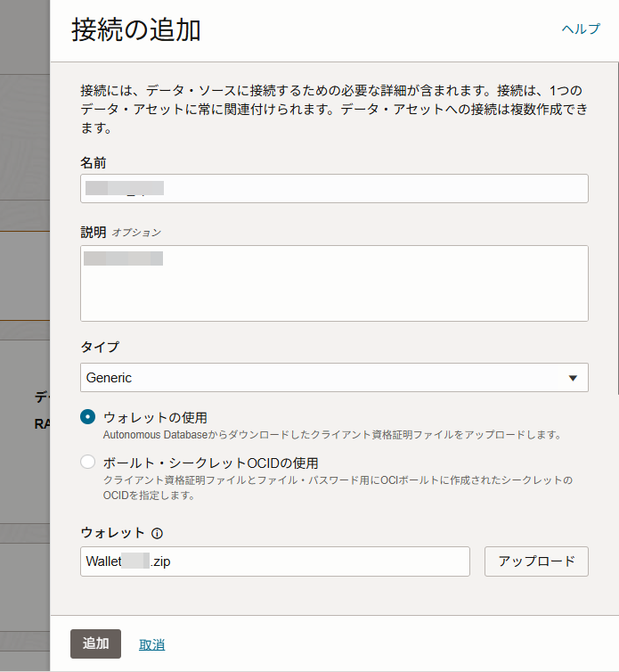Focus the 説明 description textarea

(x=334, y=283)
